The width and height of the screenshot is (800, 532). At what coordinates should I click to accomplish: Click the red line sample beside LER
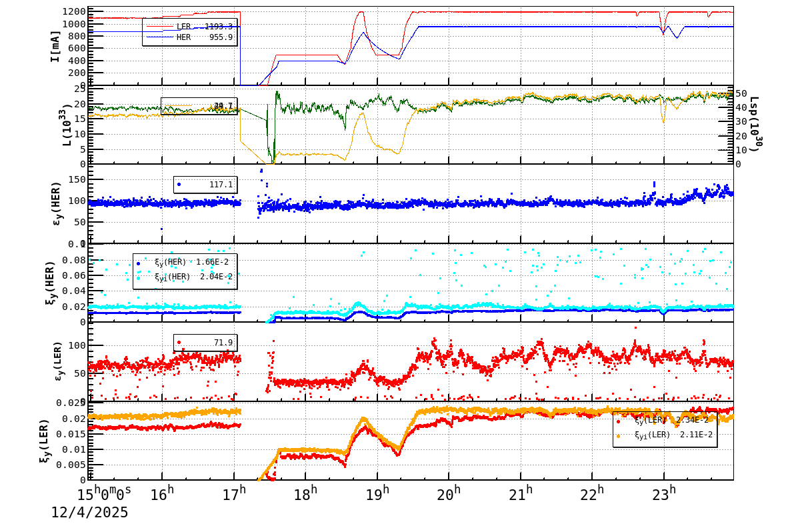tap(159, 27)
